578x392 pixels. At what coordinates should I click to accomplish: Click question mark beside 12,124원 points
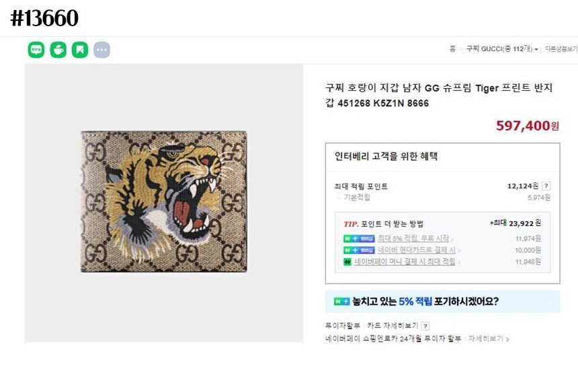[x=546, y=186]
